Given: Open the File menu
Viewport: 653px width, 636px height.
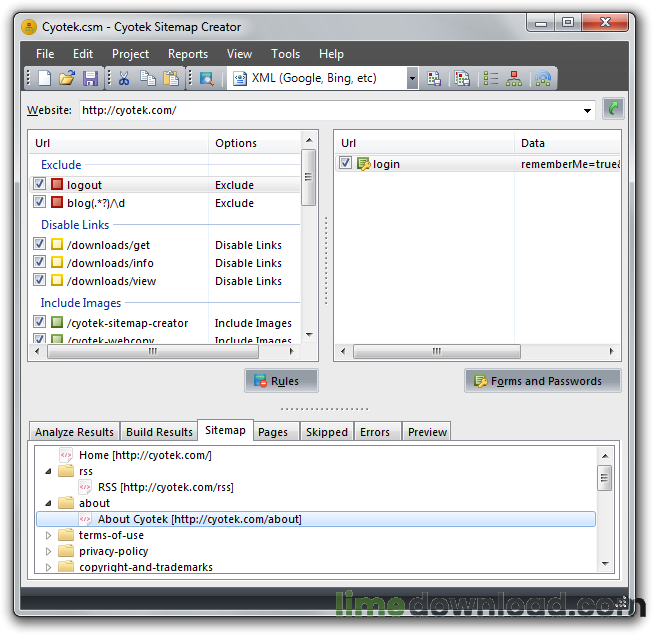Looking at the screenshot, I should pyautogui.click(x=45, y=54).
